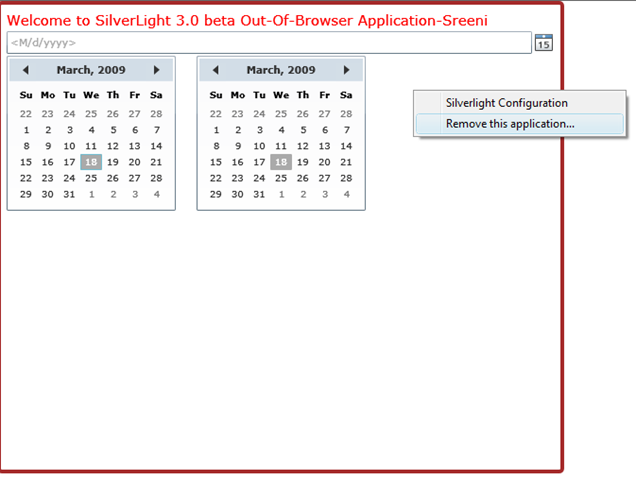Click the M/d/yyyy date input field
The image size is (636, 480).
coord(269,43)
